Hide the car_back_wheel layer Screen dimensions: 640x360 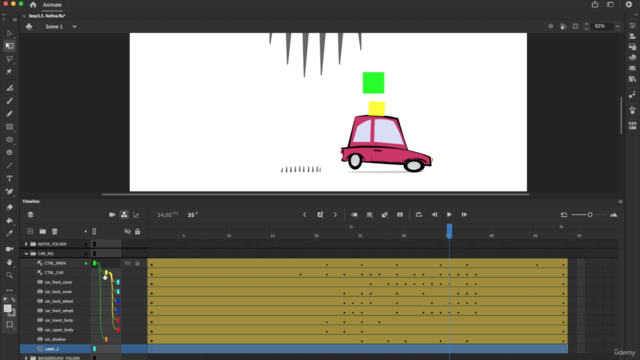pos(40,301)
